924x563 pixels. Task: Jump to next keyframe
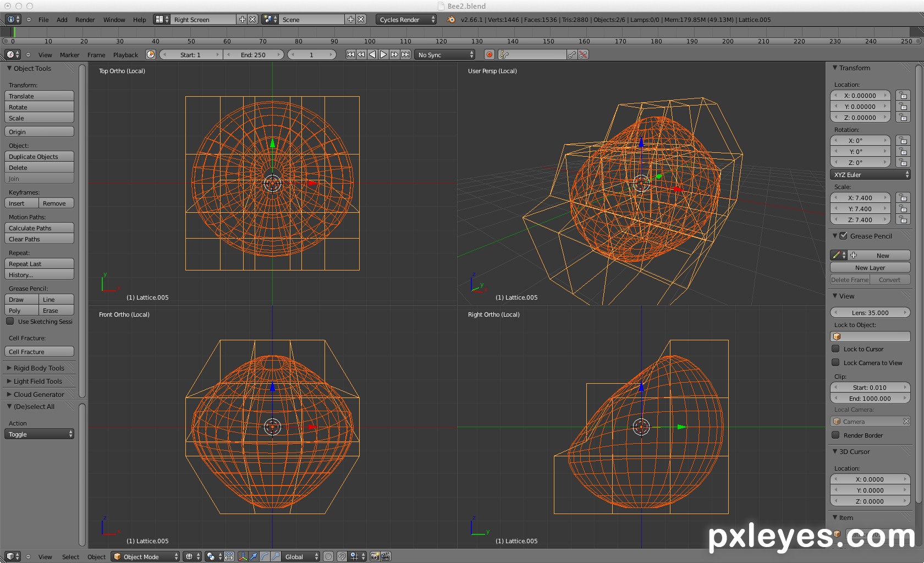[394, 54]
